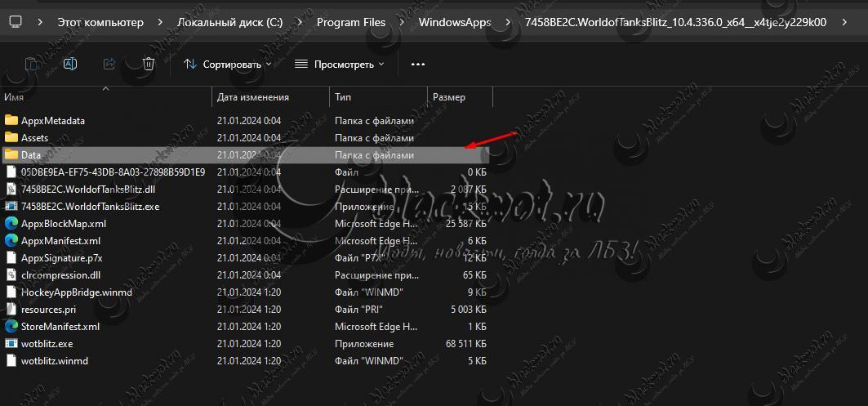
Task: Click the HockeyAppBridge.winmd file name
Action: [77, 292]
